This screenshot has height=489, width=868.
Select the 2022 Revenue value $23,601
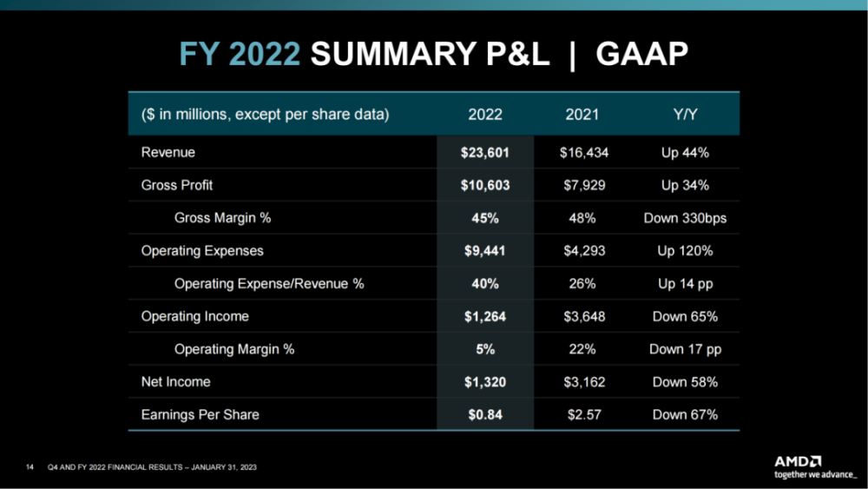(485, 152)
